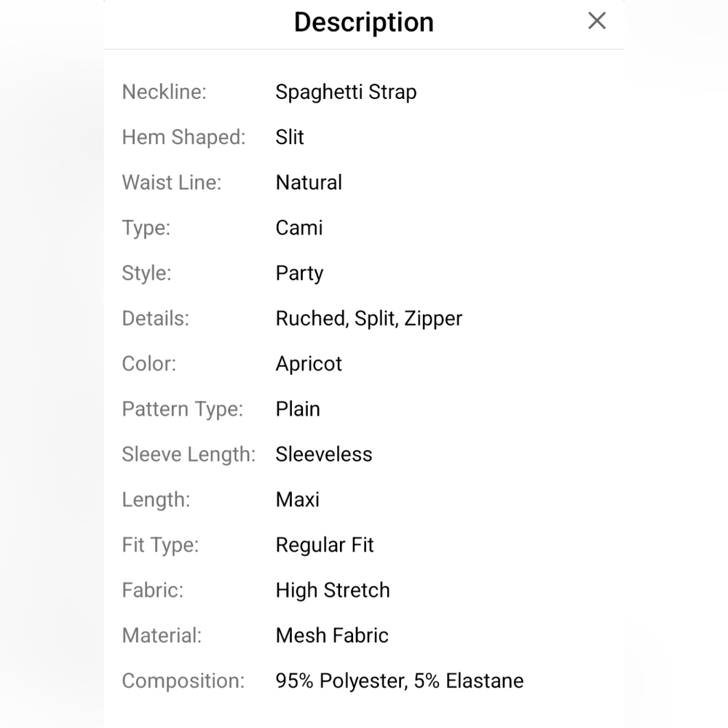Close the Description panel with the X
This screenshot has width=728, height=728.
pos(597,21)
